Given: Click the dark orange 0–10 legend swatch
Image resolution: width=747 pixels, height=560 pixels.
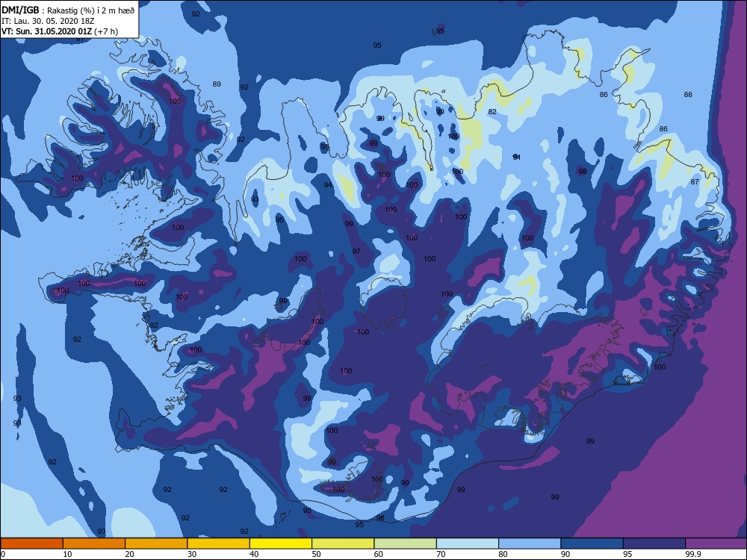Looking at the screenshot, I should (x=31, y=544).
